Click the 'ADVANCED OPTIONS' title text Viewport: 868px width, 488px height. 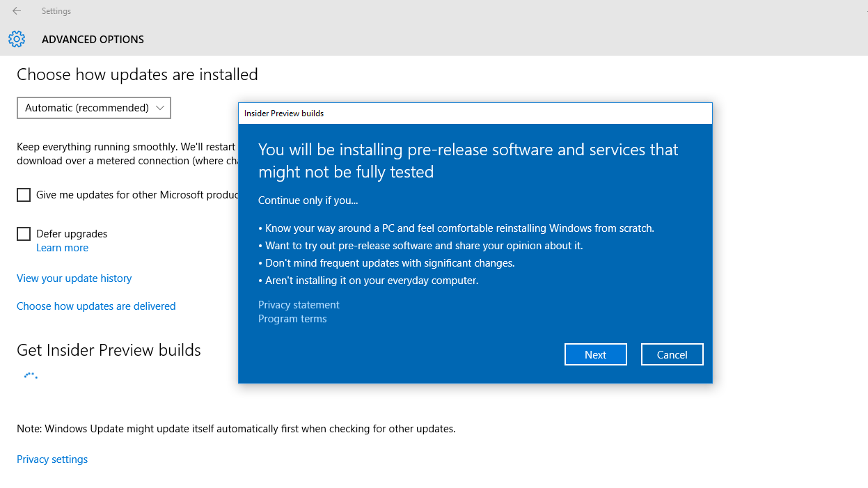pyautogui.click(x=93, y=40)
